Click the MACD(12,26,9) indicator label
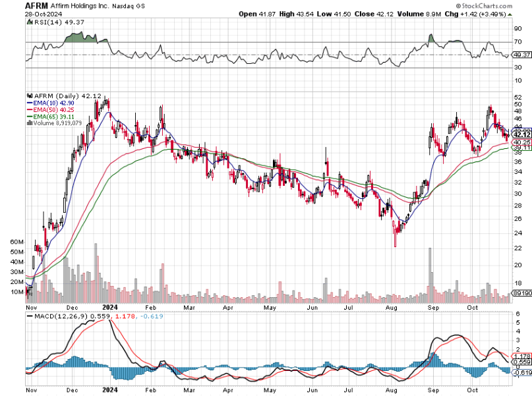Viewport: 532px width, 396px height. [x=60, y=316]
